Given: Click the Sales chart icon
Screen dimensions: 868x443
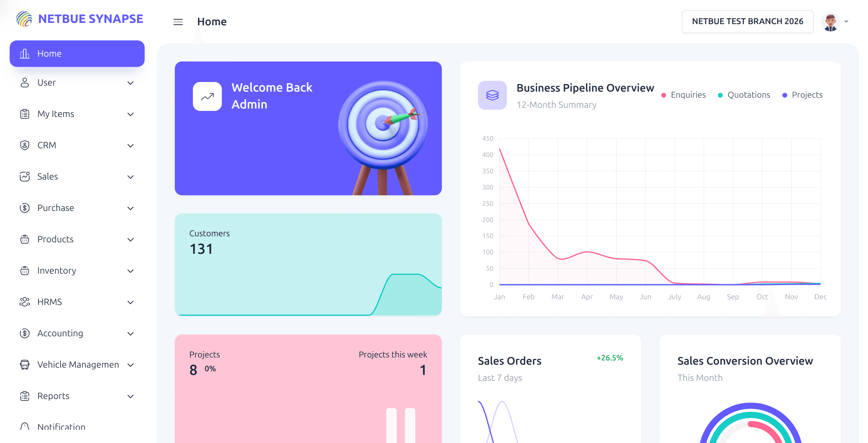Looking at the screenshot, I should (25, 177).
